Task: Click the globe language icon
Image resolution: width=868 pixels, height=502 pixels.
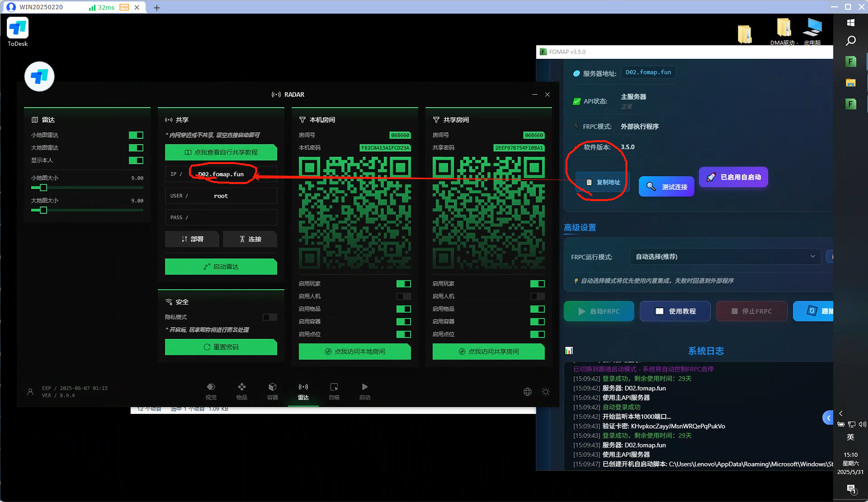Action: [x=528, y=391]
